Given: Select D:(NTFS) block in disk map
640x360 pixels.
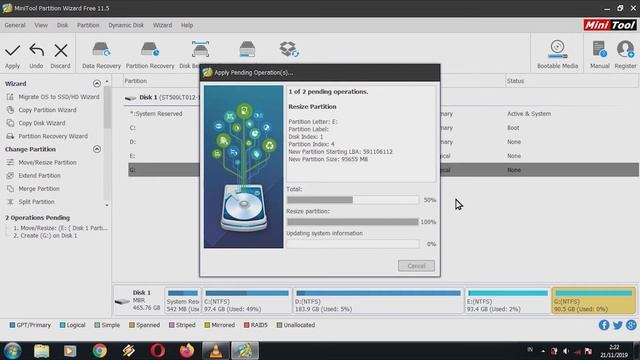Looking at the screenshot, I should point(378,300).
